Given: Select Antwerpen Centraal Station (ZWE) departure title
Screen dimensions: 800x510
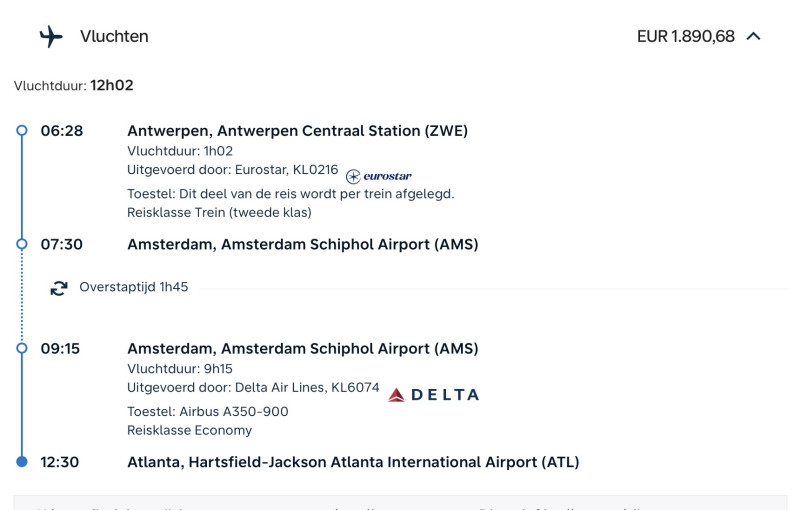Looking at the screenshot, I should [297, 131].
